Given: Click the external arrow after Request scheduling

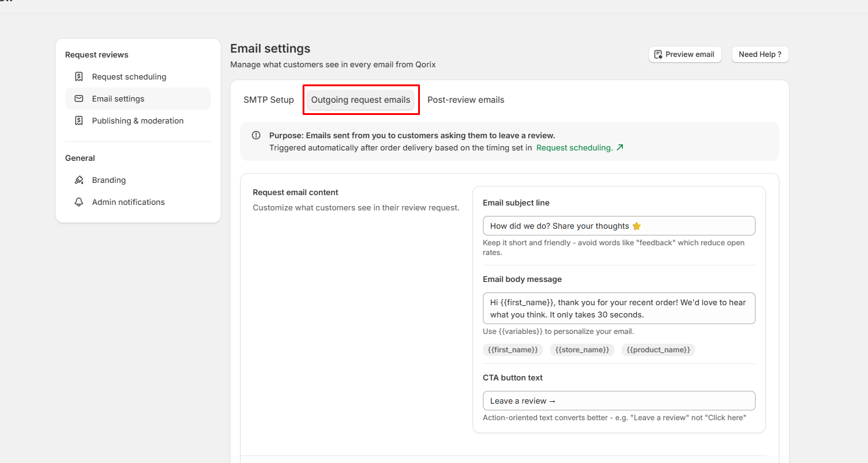Looking at the screenshot, I should [x=620, y=147].
